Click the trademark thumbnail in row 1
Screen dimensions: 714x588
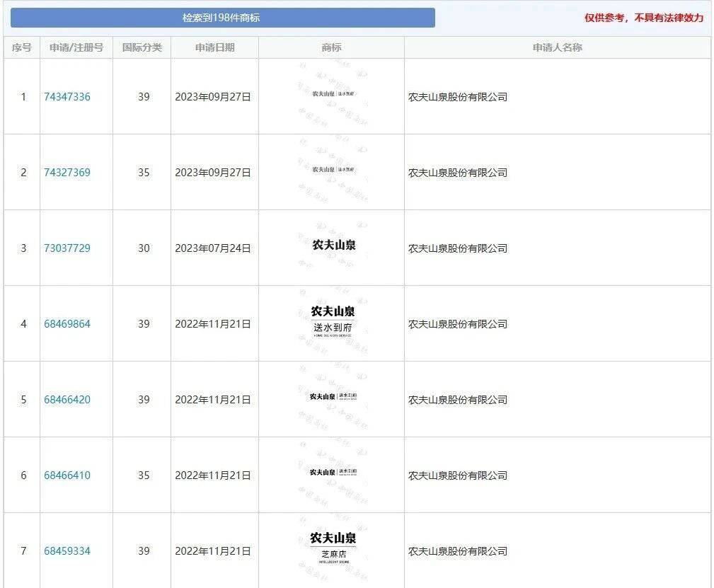(x=333, y=94)
